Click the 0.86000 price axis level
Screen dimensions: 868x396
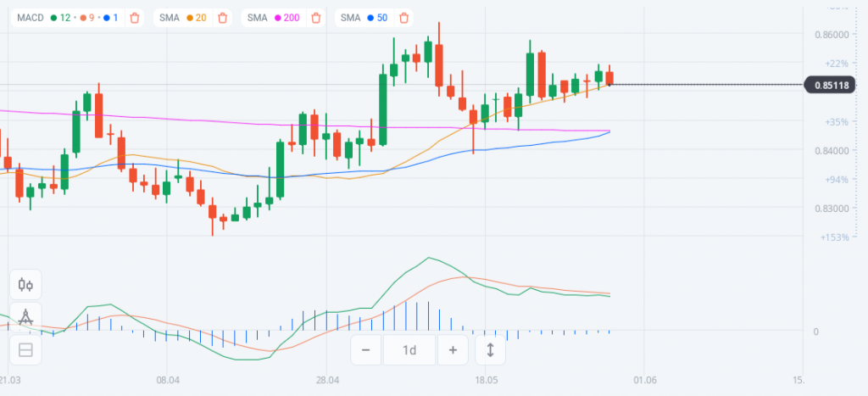[x=830, y=35]
